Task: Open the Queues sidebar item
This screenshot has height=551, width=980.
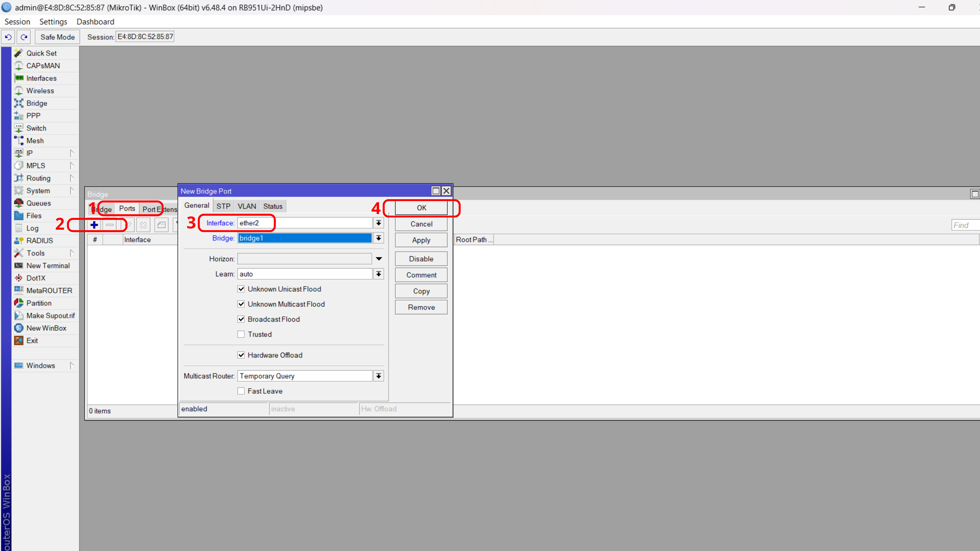Action: (38, 203)
